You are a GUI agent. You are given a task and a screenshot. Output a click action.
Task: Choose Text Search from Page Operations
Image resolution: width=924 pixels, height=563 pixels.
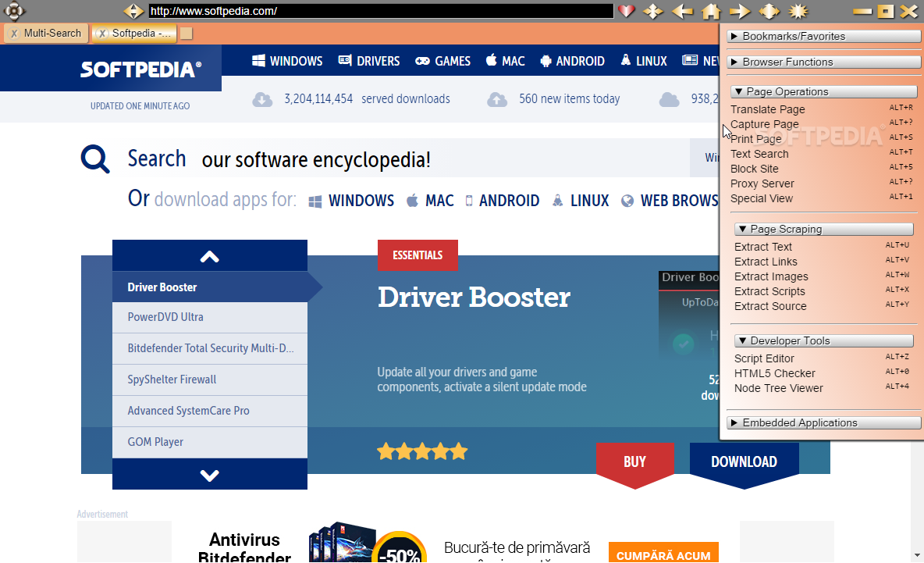coord(759,154)
